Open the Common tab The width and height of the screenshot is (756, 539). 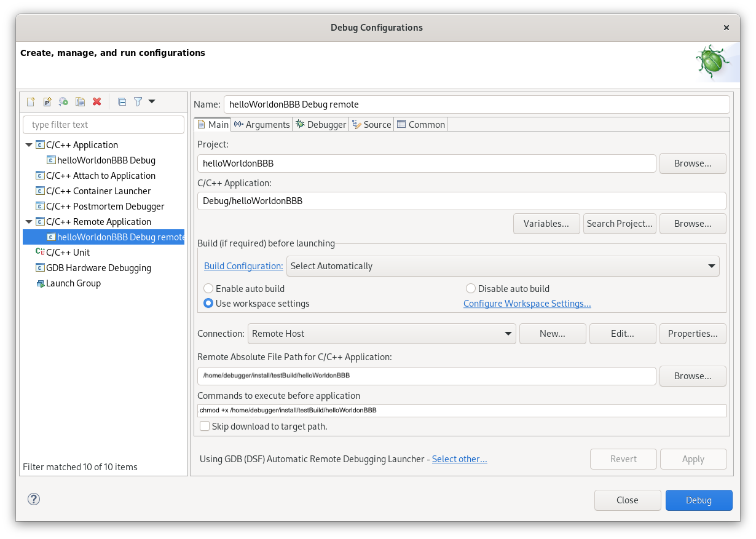tap(420, 124)
